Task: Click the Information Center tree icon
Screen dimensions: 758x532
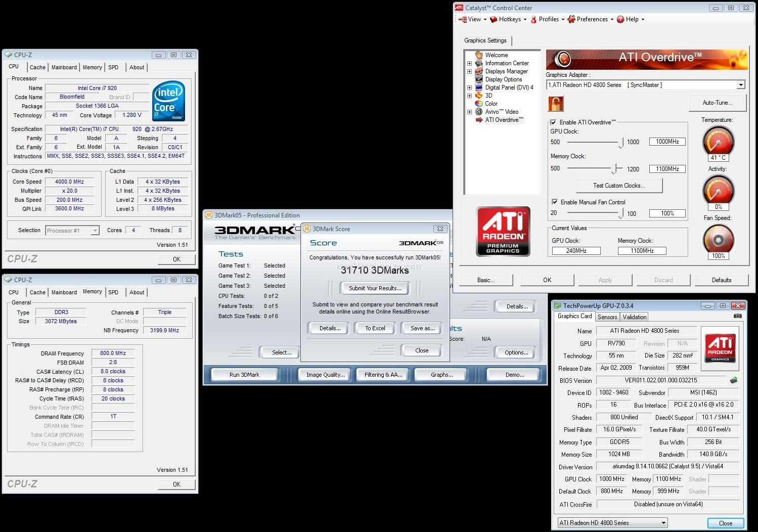Action: (x=479, y=63)
